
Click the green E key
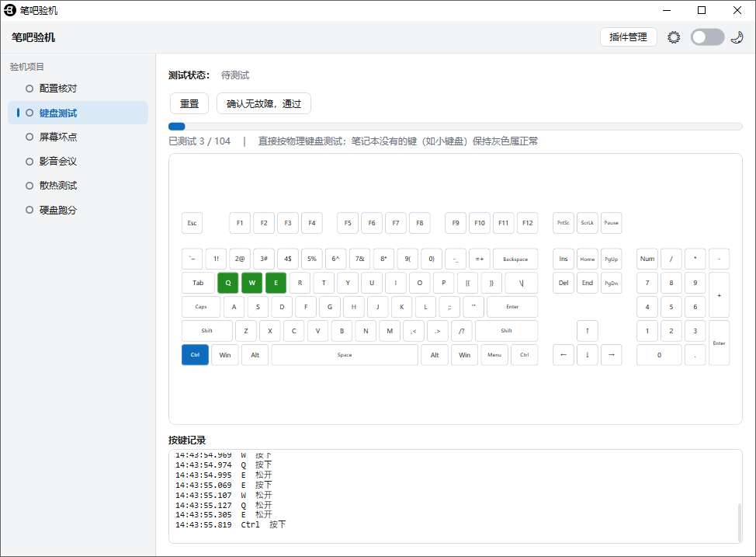(276, 283)
